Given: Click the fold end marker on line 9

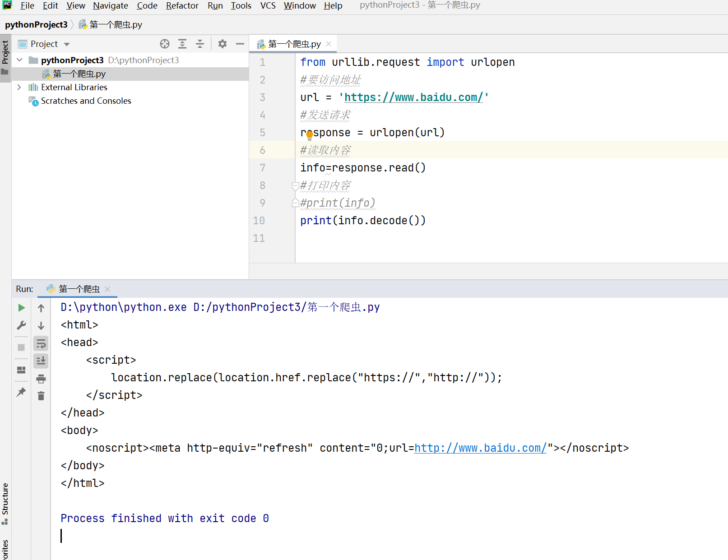Looking at the screenshot, I should 295,203.
